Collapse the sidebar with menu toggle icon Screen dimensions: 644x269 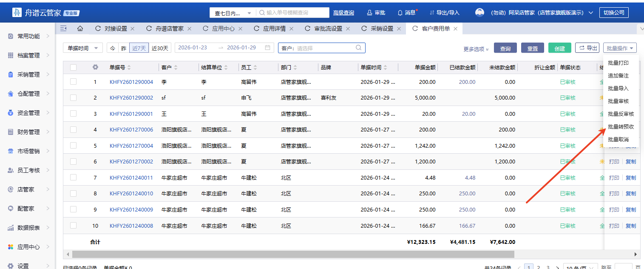click(63, 29)
